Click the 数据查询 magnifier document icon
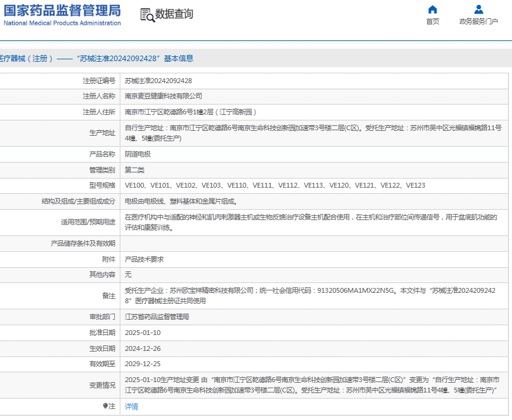This screenshot has width=512, height=420. coord(147,14)
